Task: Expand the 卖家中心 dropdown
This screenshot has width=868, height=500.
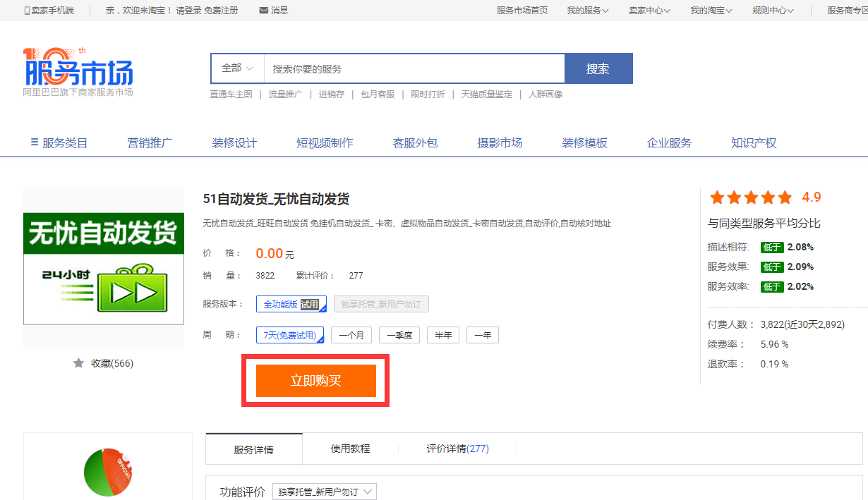Action: [x=649, y=11]
